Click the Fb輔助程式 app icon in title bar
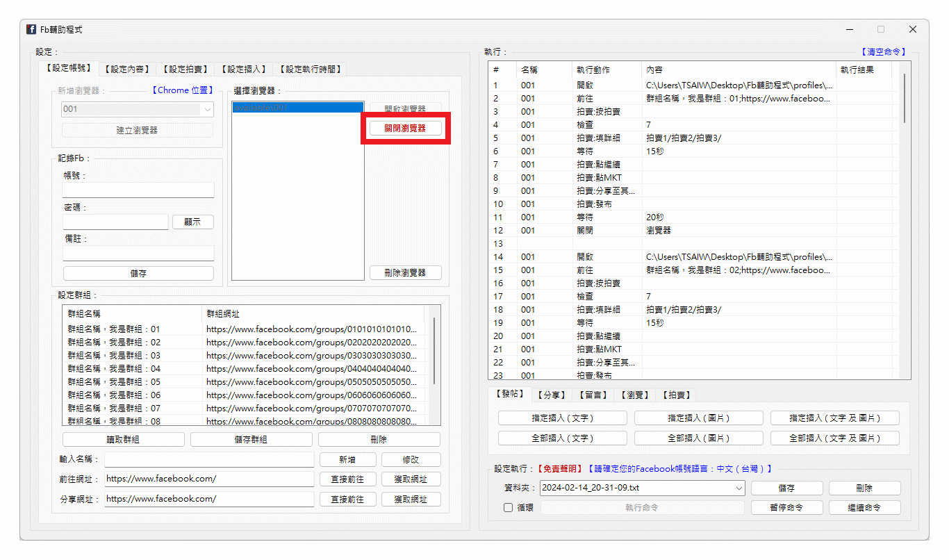The width and height of the screenshot is (949, 560). click(31, 29)
